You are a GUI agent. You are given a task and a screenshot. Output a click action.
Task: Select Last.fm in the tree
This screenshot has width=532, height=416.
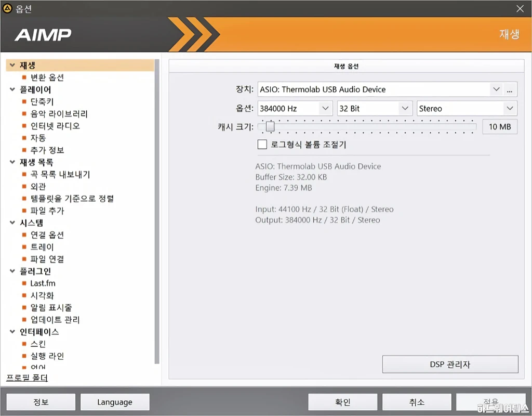pyautogui.click(x=43, y=283)
